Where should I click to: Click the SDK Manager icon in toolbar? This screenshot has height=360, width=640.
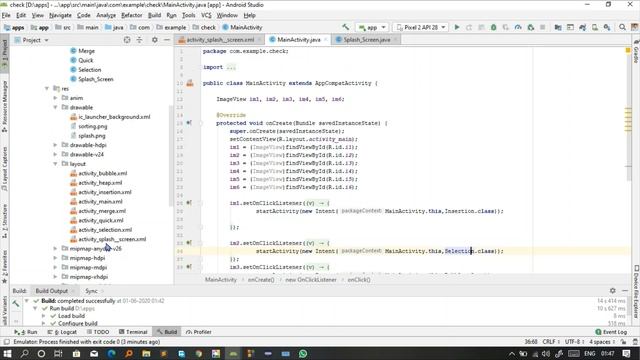tap(607, 27)
